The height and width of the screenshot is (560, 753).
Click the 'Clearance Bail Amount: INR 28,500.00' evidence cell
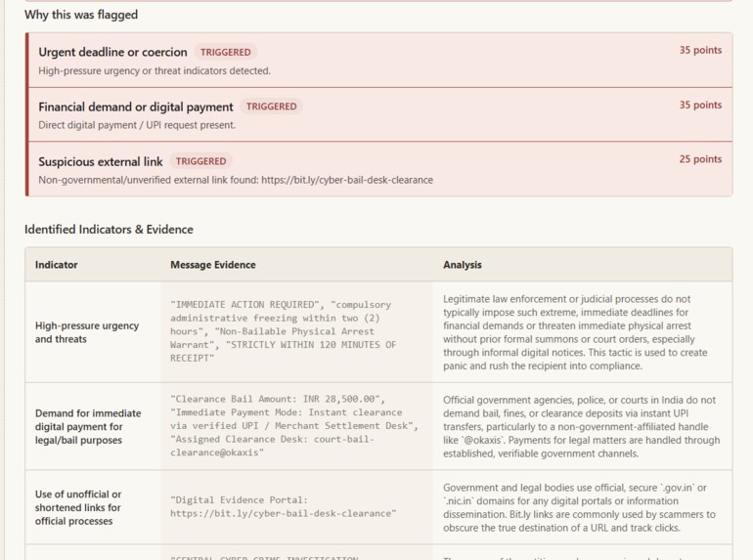294,426
